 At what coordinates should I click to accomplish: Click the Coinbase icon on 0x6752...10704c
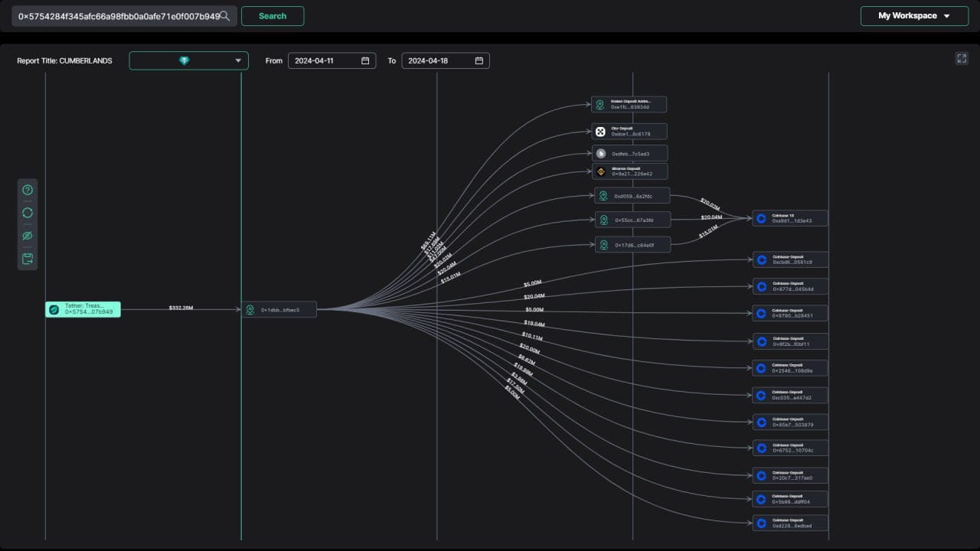(761, 448)
